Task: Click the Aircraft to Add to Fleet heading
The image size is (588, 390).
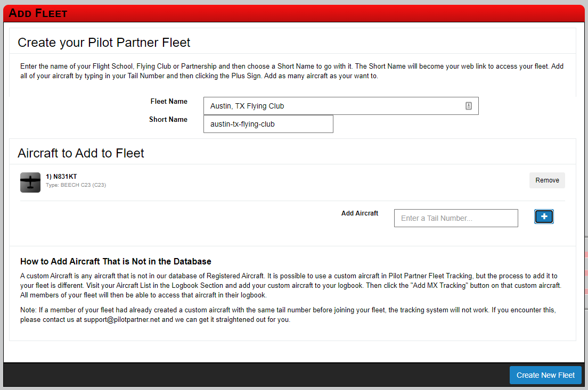Action: pyautogui.click(x=80, y=153)
